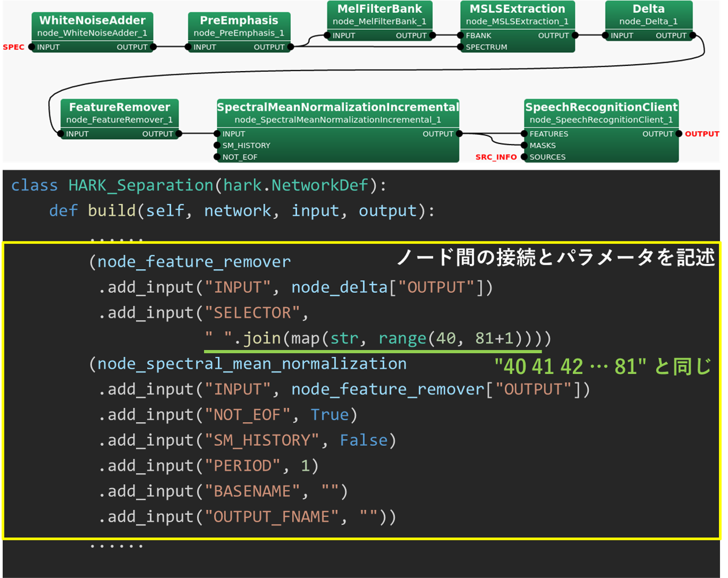Click the MSLSExtraction node title
This screenshot has height=578, width=728.
pos(517,9)
